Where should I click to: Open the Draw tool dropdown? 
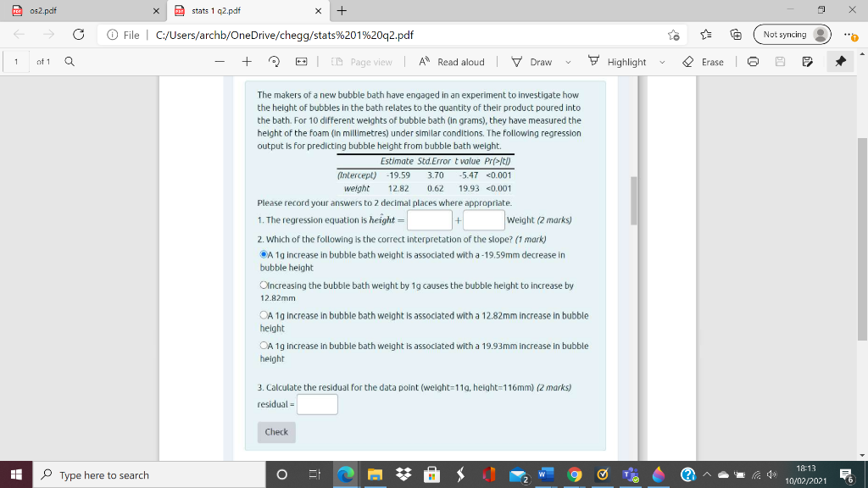click(x=566, y=61)
